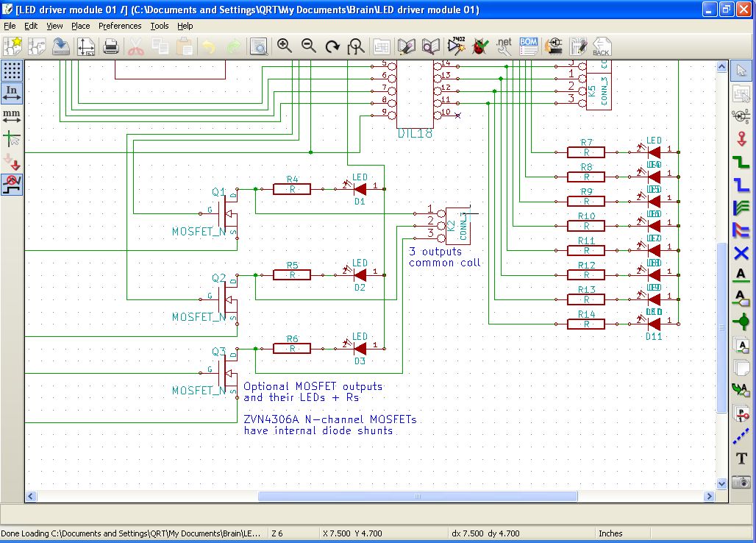756x543 pixels.
Task: Open the View menu
Action: coord(54,26)
